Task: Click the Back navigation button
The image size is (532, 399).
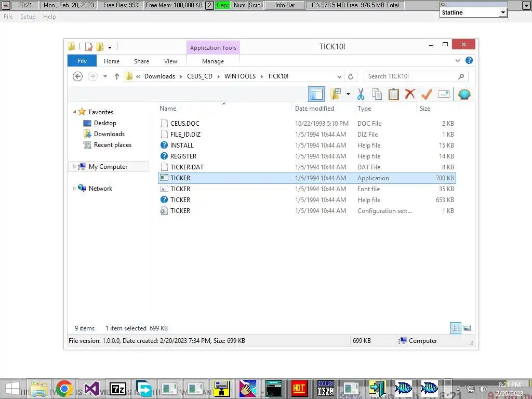Action: [78, 76]
